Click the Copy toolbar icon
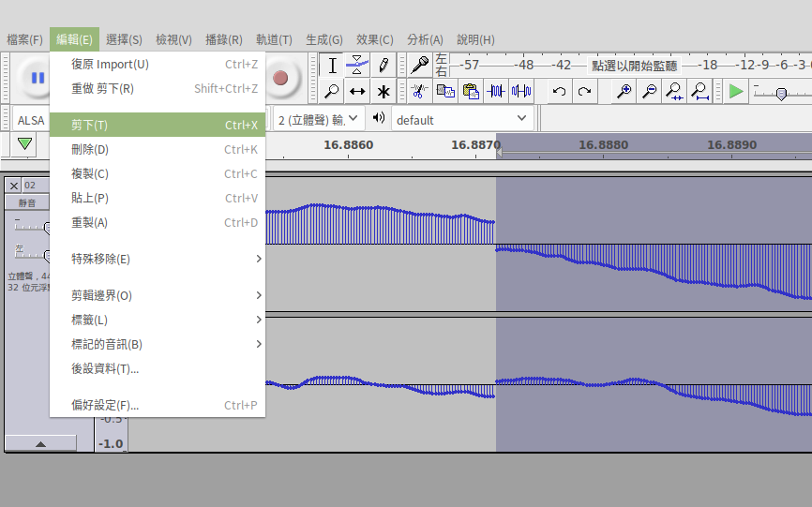This screenshot has width=812, height=507. coord(445,92)
